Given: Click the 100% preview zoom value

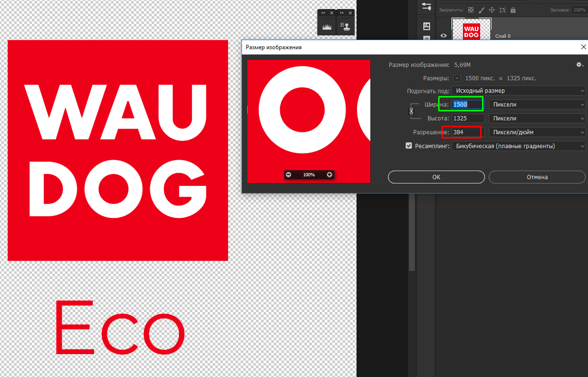Looking at the screenshot, I should pos(309,175).
